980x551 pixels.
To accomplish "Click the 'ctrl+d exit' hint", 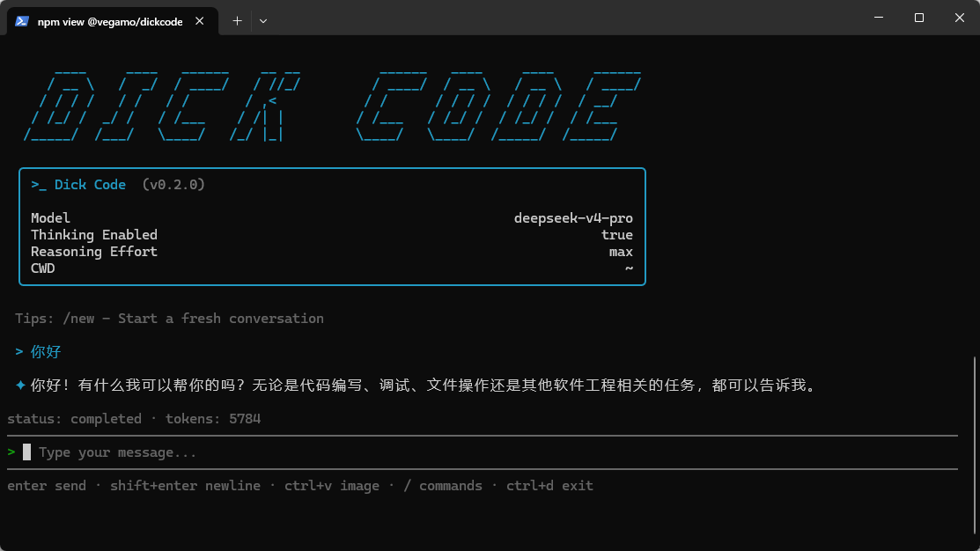I will 549,486.
